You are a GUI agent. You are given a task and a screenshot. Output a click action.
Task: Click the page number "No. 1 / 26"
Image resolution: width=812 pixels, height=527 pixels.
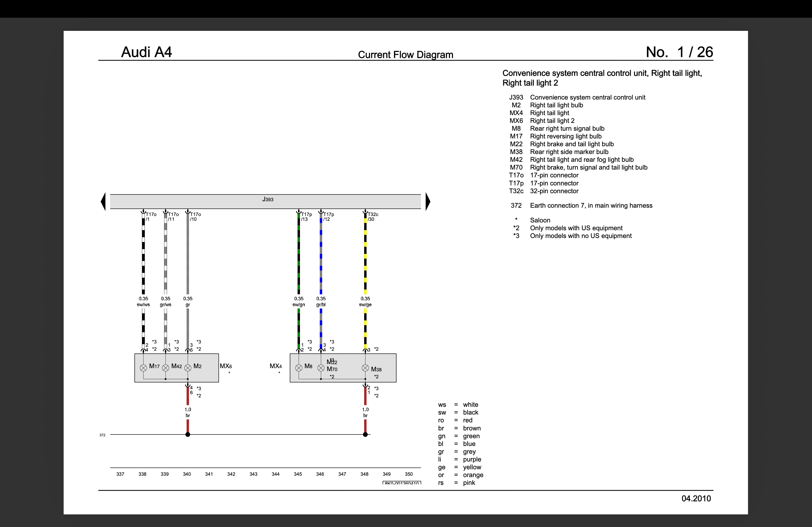pyautogui.click(x=679, y=52)
